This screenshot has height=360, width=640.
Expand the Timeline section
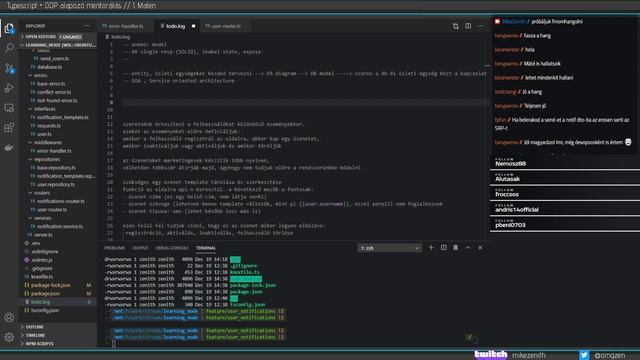(35, 335)
